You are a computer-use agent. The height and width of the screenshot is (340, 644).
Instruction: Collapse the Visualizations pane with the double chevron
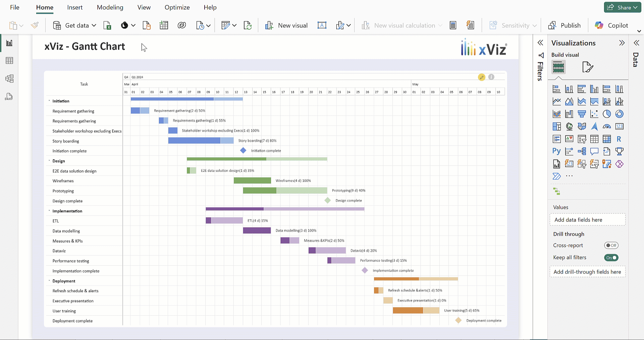click(x=622, y=43)
